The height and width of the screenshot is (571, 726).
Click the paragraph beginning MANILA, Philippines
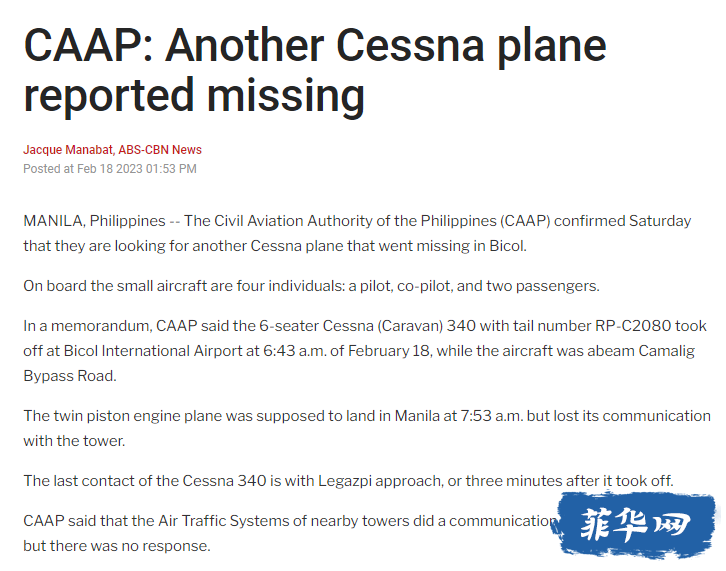click(x=357, y=233)
